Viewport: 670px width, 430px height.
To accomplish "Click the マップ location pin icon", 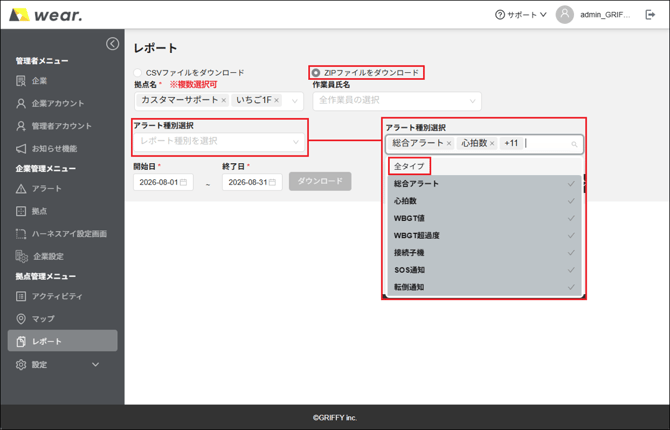I will pyautogui.click(x=21, y=319).
